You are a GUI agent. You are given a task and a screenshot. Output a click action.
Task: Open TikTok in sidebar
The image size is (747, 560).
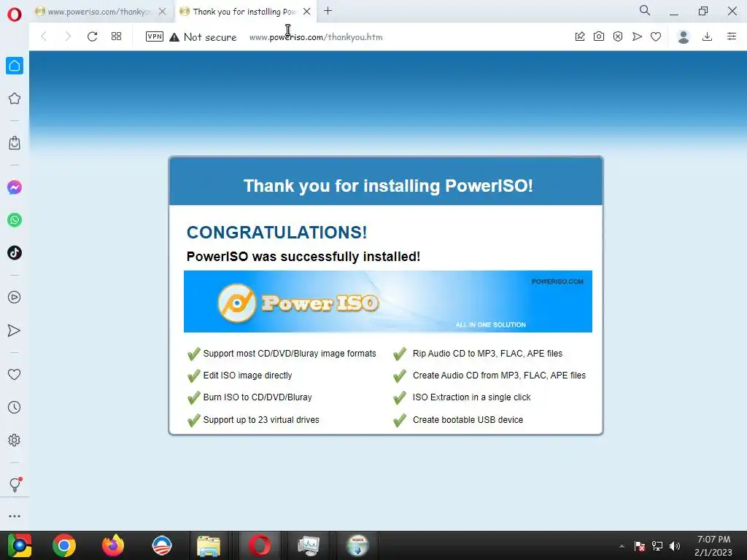point(15,253)
